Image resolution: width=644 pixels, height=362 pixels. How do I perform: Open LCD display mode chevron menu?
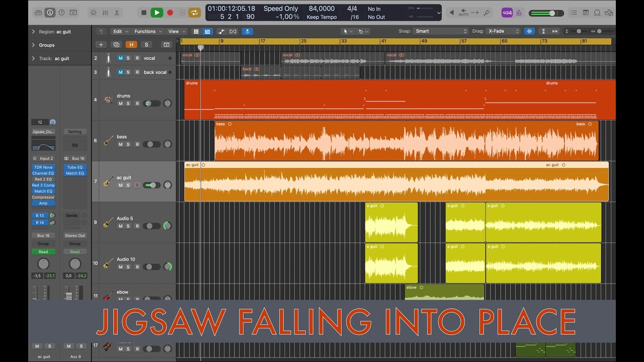(438, 13)
